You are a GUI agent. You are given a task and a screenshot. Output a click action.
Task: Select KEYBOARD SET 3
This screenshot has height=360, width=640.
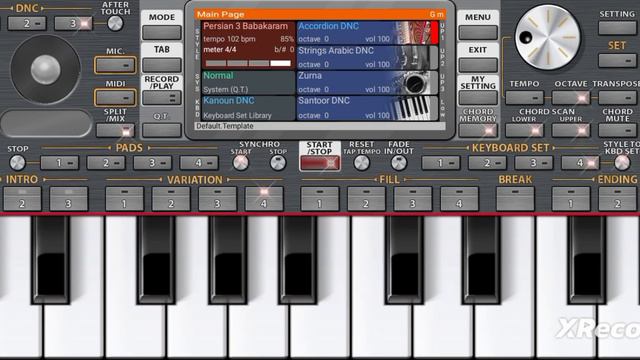(x=533, y=163)
